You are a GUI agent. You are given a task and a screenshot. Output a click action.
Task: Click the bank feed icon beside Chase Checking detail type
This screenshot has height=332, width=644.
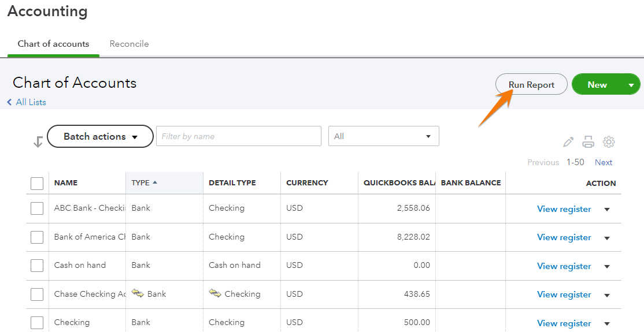215,293
